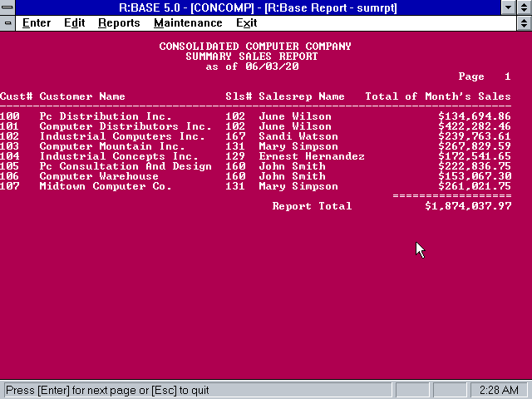
Task: Restore the R:BASE application window size
Action: click(524, 7)
